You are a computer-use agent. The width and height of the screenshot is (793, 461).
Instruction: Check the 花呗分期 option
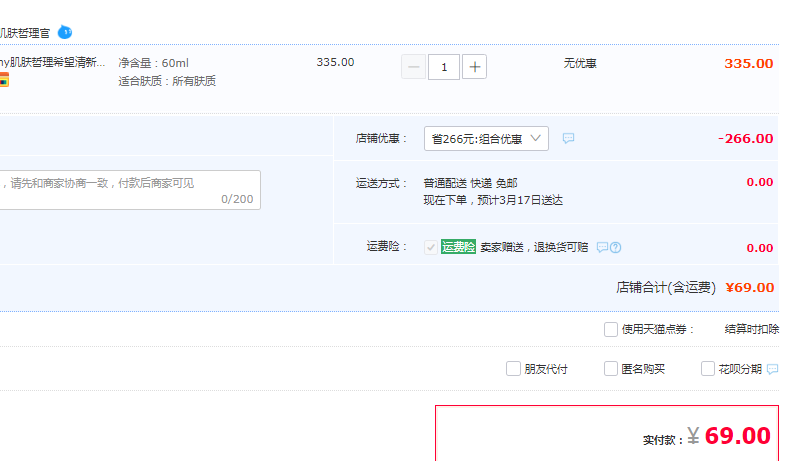click(x=708, y=369)
